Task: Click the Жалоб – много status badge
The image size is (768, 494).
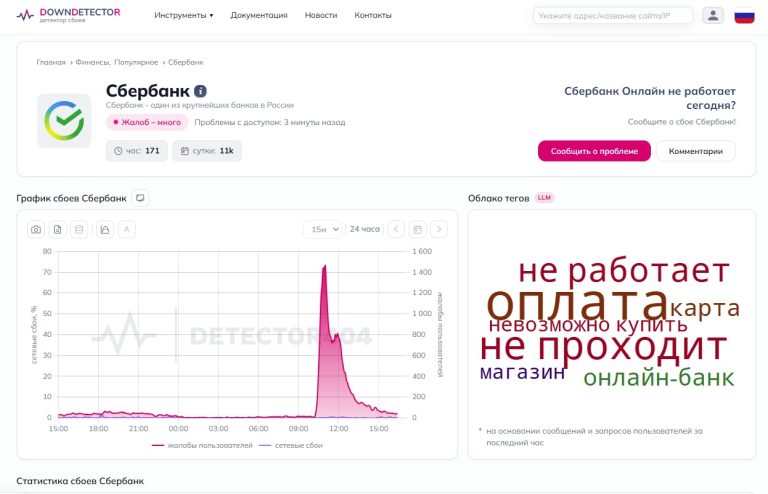Action: [x=147, y=122]
